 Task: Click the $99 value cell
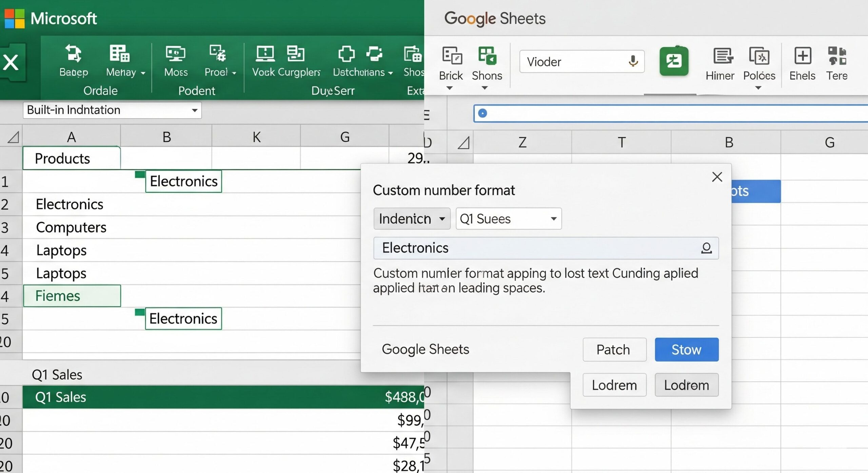tap(410, 420)
